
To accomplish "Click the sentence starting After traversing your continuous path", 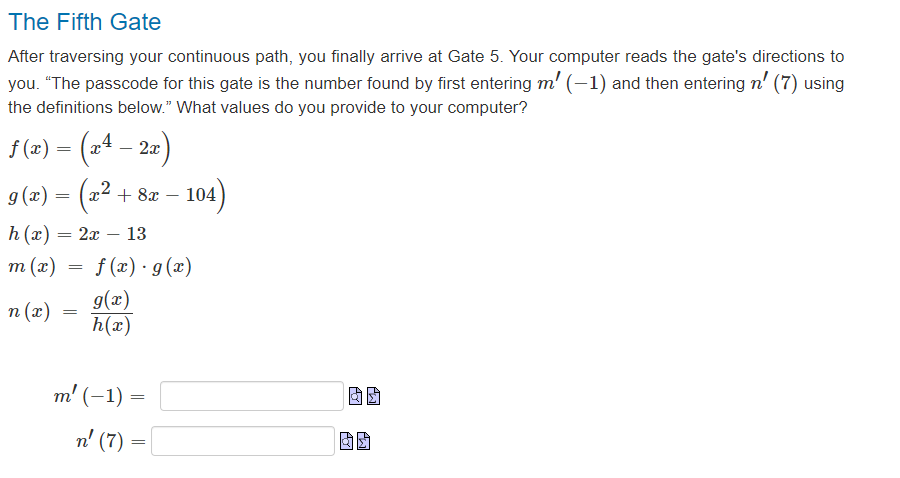I will (255, 56).
